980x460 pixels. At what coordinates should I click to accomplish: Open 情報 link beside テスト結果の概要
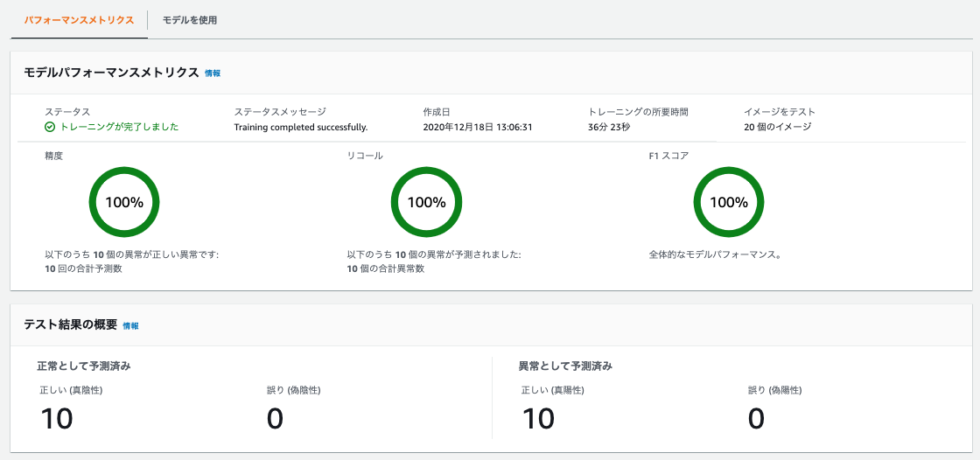point(130,325)
